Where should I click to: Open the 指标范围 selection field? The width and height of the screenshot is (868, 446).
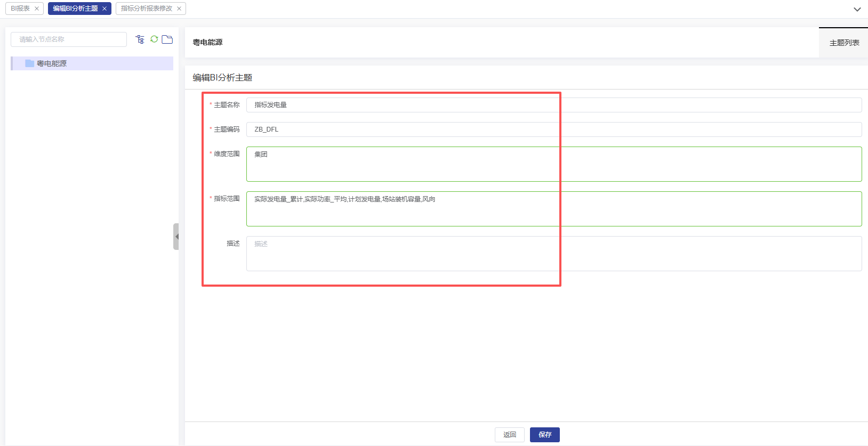click(553, 209)
